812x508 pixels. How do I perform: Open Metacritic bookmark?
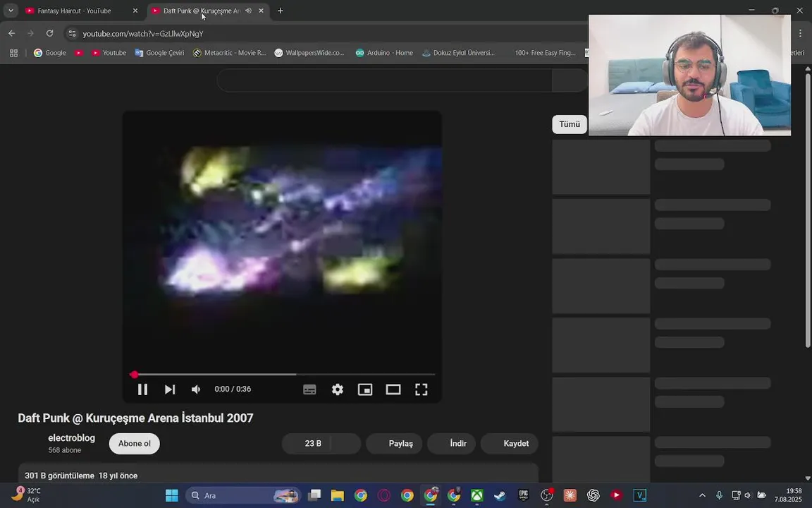pyautogui.click(x=229, y=53)
